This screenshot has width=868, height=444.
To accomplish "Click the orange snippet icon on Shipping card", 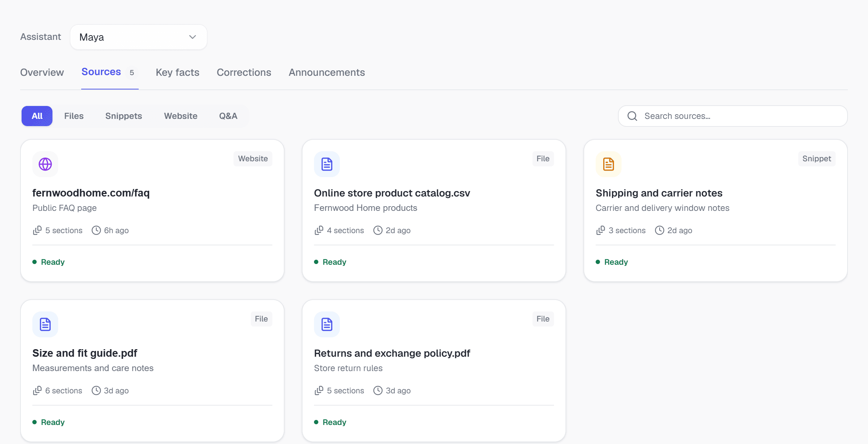I will [609, 164].
